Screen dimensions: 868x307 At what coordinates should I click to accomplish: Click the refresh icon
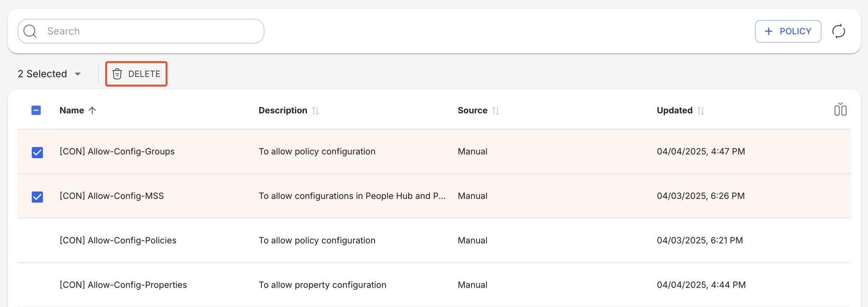(x=839, y=31)
